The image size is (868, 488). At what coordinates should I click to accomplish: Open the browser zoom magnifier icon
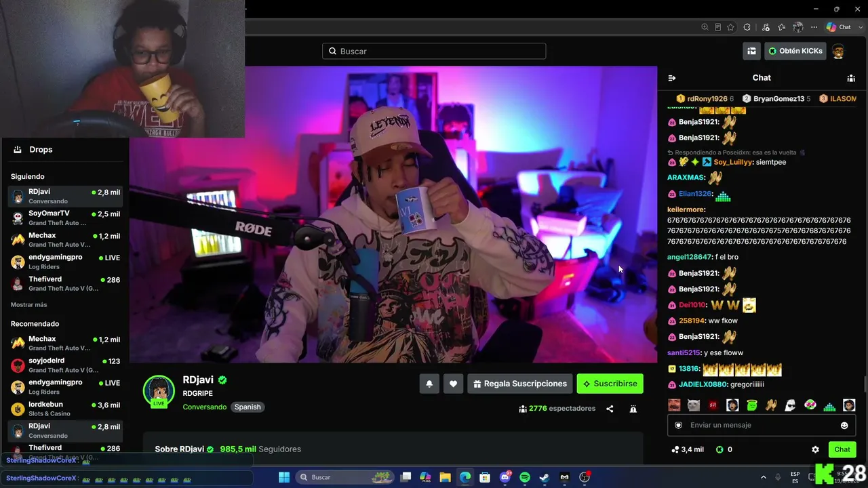[705, 27]
